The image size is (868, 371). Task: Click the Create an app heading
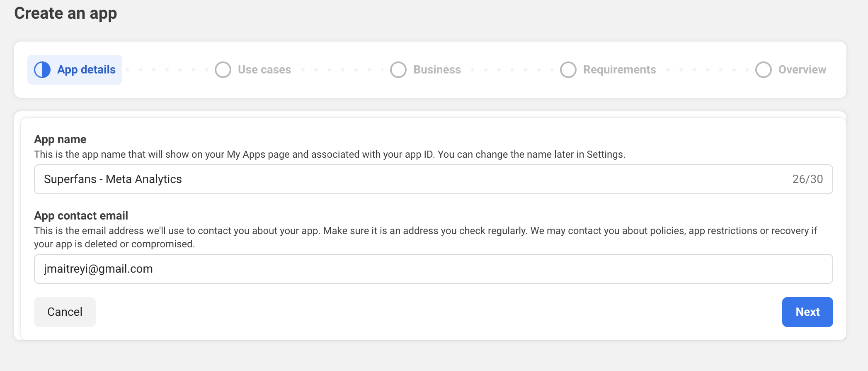pos(65,13)
